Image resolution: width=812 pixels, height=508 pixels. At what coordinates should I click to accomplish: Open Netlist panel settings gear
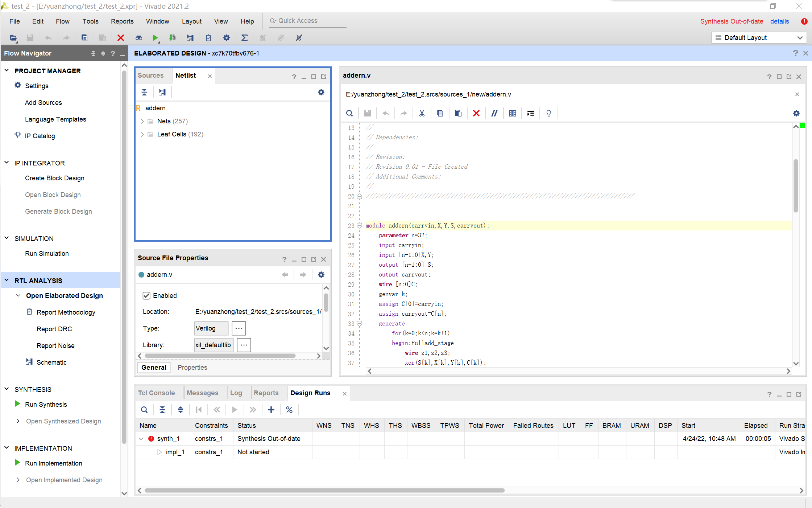(321, 92)
